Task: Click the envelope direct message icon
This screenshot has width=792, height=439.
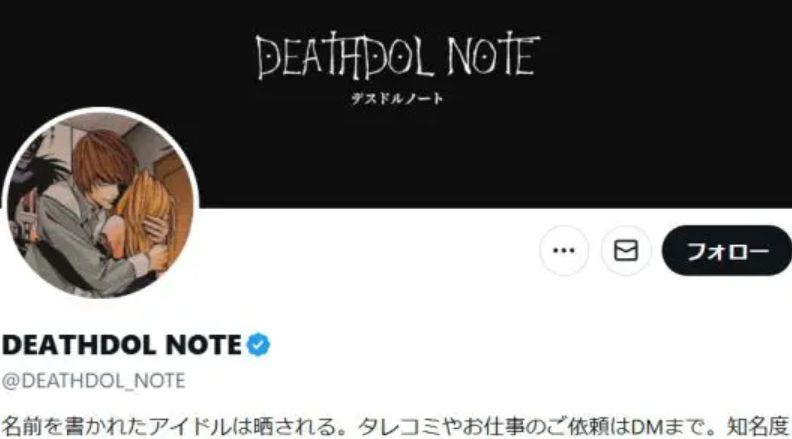Action: click(626, 251)
